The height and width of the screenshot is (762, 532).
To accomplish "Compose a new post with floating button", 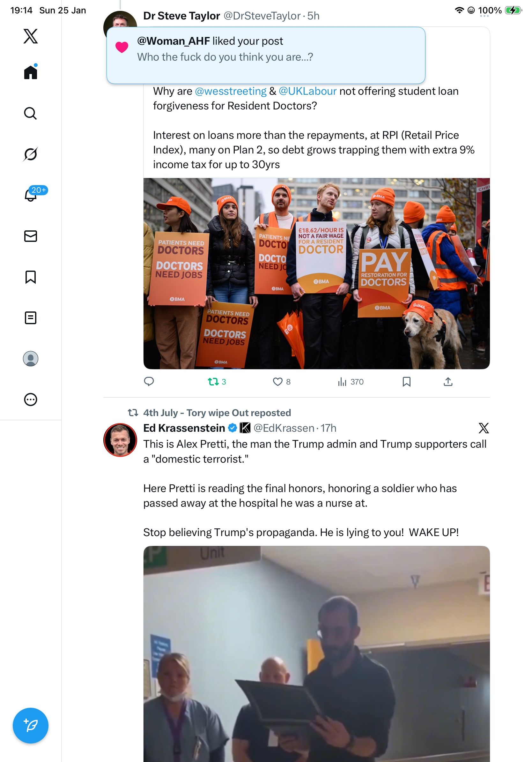I will [x=31, y=725].
